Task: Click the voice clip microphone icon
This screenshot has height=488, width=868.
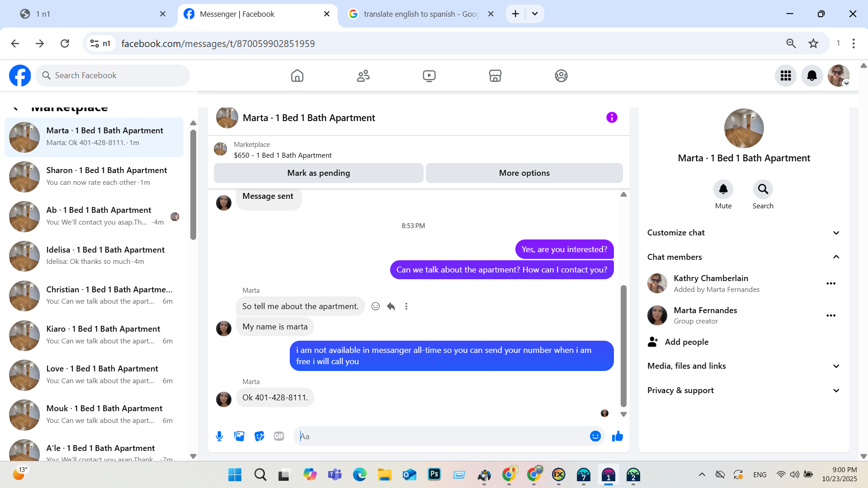Action: (x=219, y=436)
